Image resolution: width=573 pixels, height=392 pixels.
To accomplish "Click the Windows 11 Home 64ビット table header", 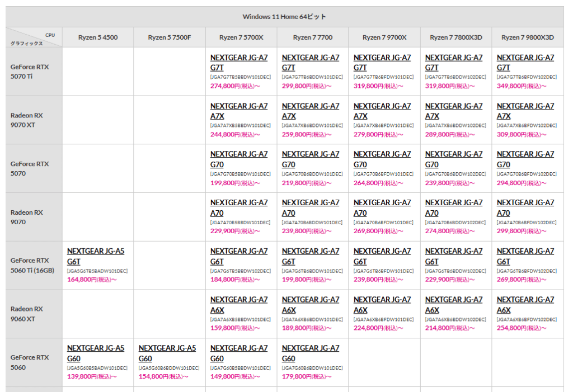I will point(284,17).
